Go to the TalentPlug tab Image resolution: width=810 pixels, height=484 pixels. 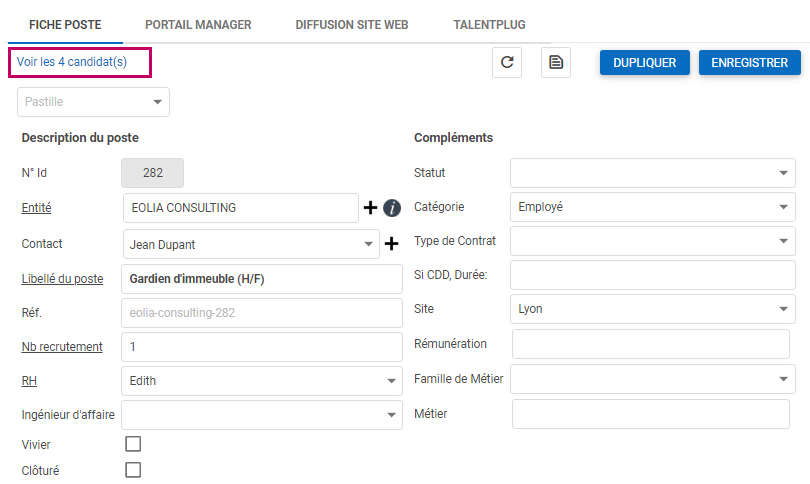[489, 24]
